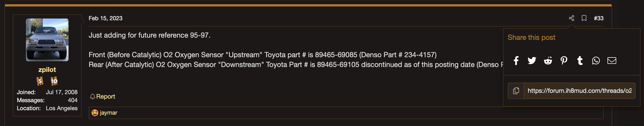The height and width of the screenshot is (126, 644).
Task: Select the forum thread URL field
Action: [x=580, y=91]
